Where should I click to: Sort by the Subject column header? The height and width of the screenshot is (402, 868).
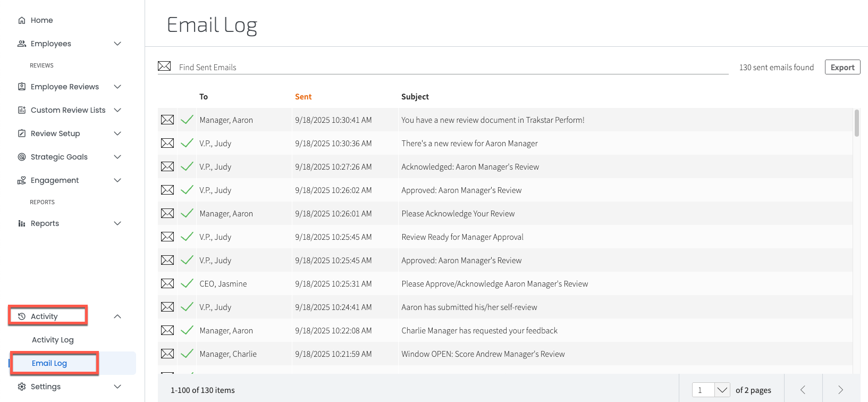pos(415,97)
